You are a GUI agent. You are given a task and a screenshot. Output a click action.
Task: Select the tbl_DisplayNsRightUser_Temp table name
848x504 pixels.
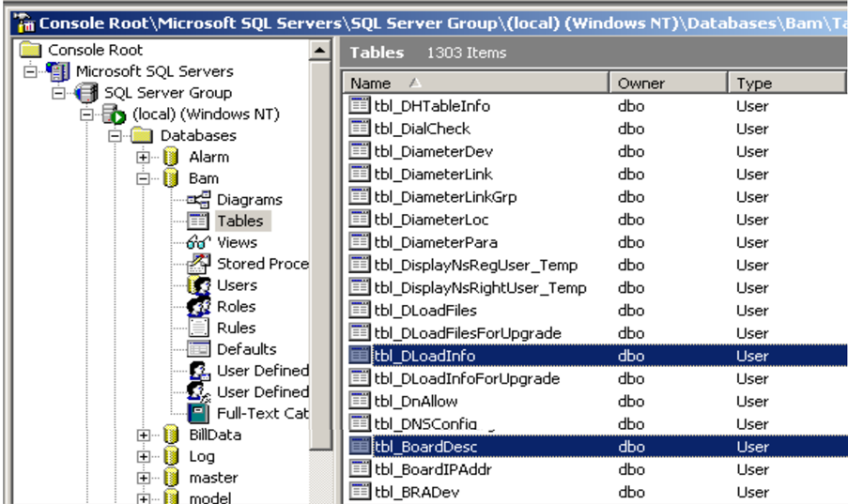[480, 288]
